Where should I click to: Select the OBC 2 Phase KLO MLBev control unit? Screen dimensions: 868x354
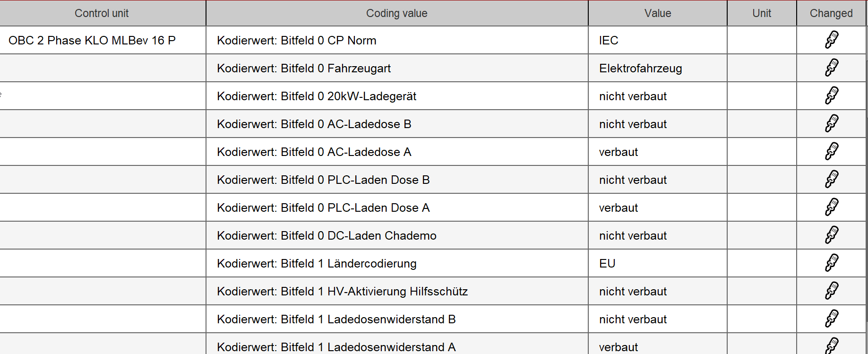click(x=92, y=41)
